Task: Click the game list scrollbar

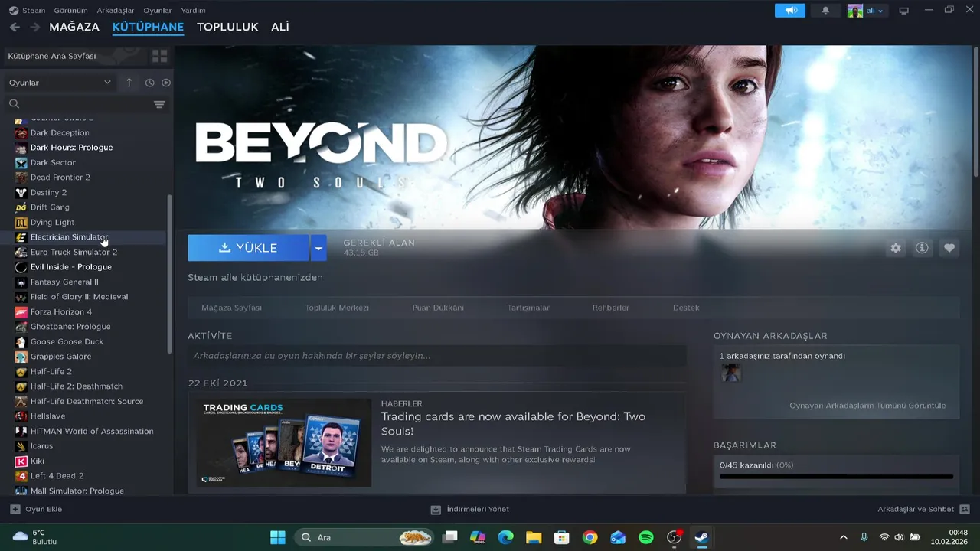Action: pos(169,274)
